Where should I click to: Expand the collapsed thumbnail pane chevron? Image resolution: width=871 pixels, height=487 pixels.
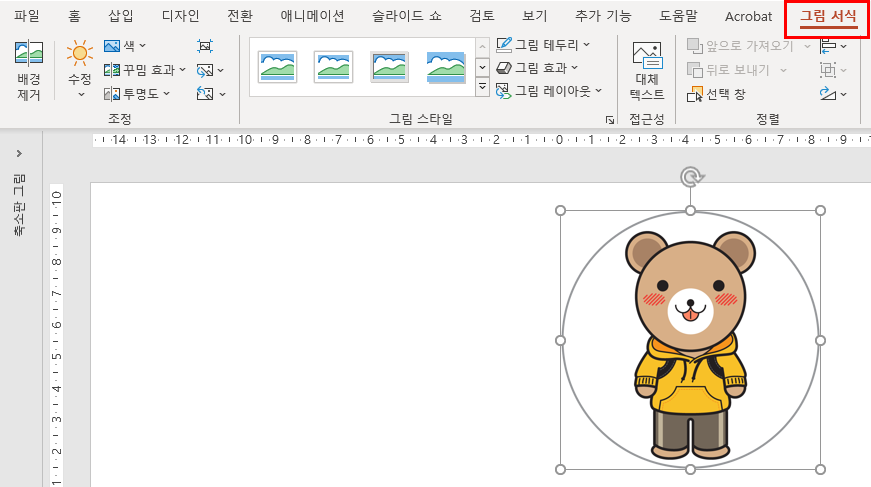pos(19,154)
